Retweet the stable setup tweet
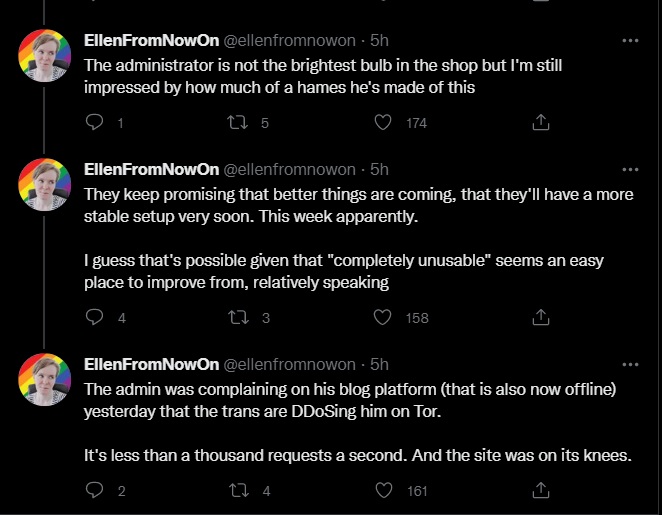Screen dimensions: 662x515 [x=239, y=317]
